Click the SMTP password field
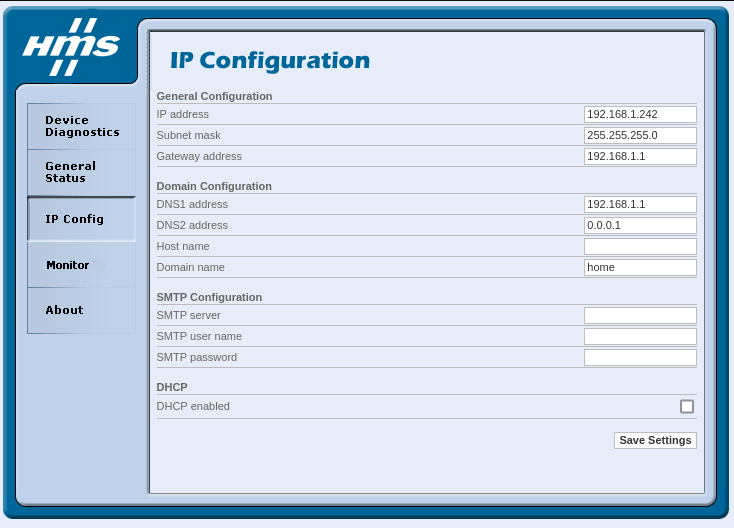This screenshot has width=734, height=528. (640, 357)
